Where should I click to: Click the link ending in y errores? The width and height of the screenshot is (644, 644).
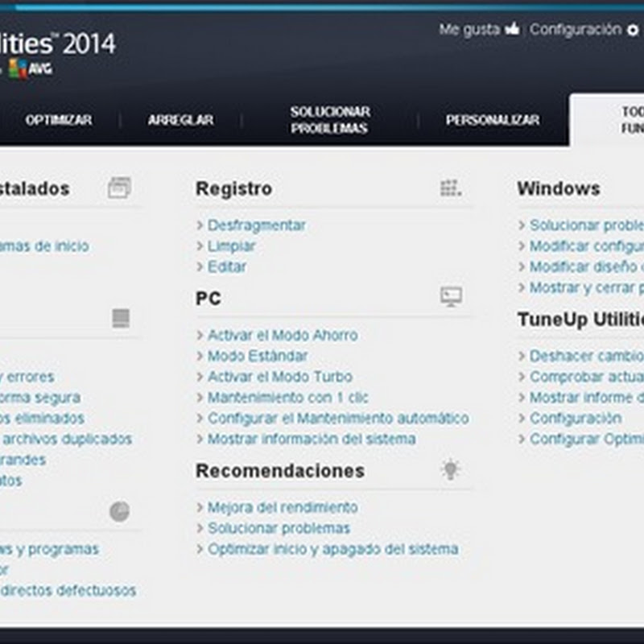point(27,377)
